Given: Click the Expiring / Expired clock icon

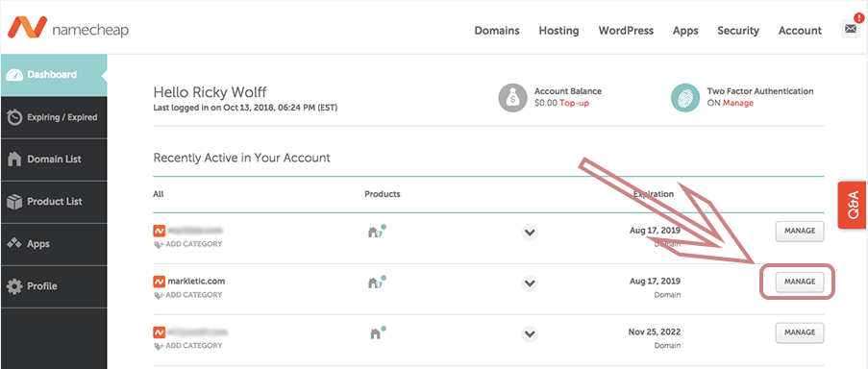Looking at the screenshot, I should pyautogui.click(x=14, y=117).
